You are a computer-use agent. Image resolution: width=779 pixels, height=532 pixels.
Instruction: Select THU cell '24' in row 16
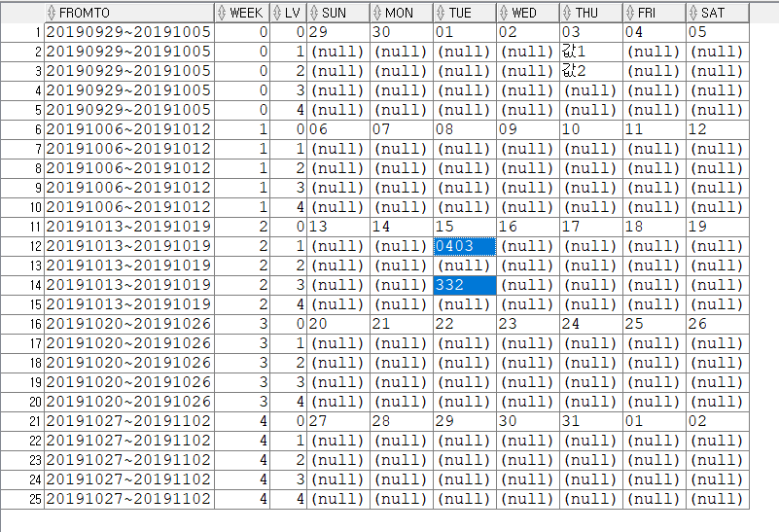coord(591,325)
